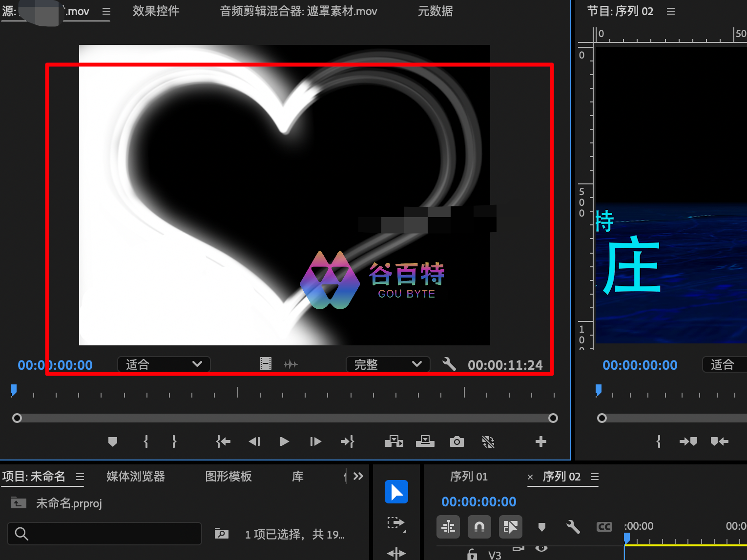Click Export Frame camera icon in source monitor

pos(456,442)
